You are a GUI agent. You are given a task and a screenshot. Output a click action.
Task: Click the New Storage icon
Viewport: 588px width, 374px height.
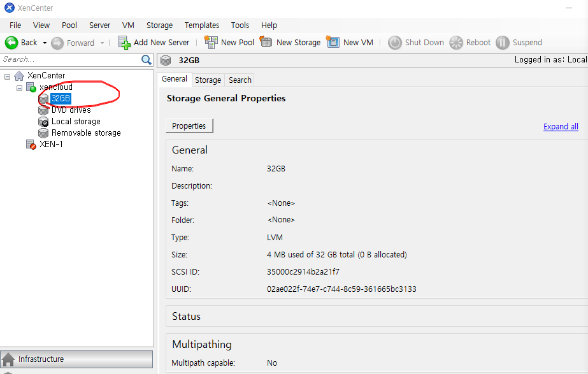pyautogui.click(x=266, y=42)
